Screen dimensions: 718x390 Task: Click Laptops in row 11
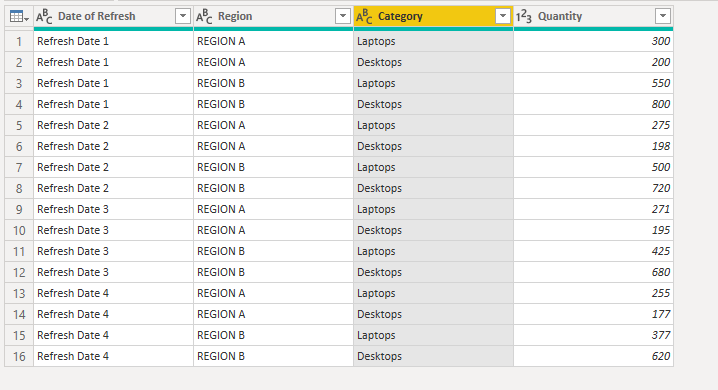point(376,252)
